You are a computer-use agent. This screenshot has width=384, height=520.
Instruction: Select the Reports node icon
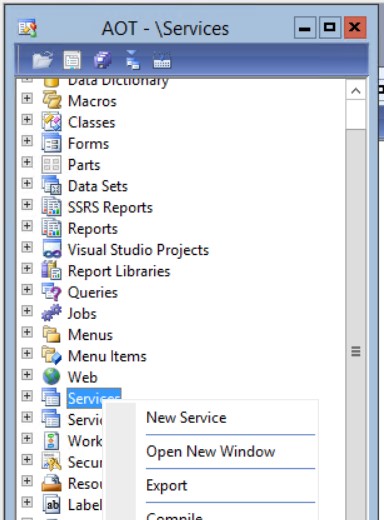tap(52, 228)
